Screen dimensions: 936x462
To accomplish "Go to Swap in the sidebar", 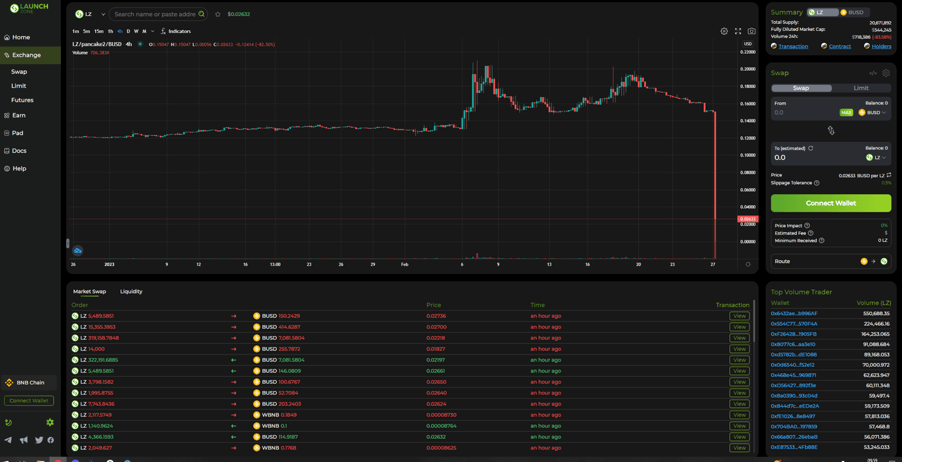I will point(19,72).
